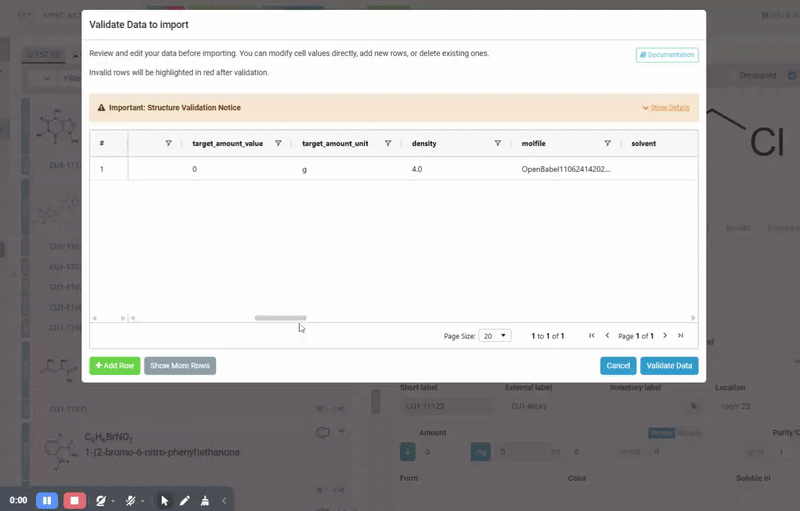Expand Show Details in validation notice
Screen dimensions: 800x511
click(666, 108)
